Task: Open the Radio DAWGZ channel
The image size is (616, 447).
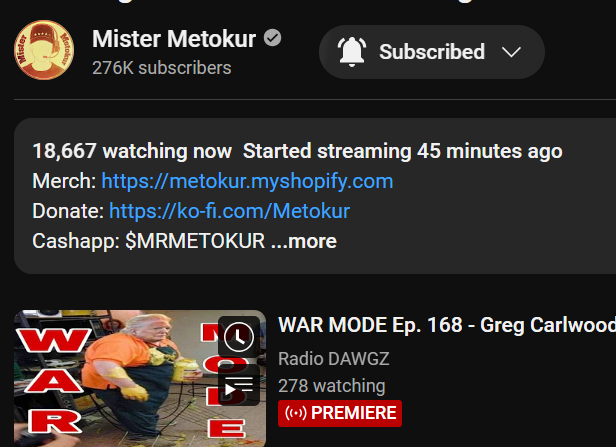Action: 334,359
